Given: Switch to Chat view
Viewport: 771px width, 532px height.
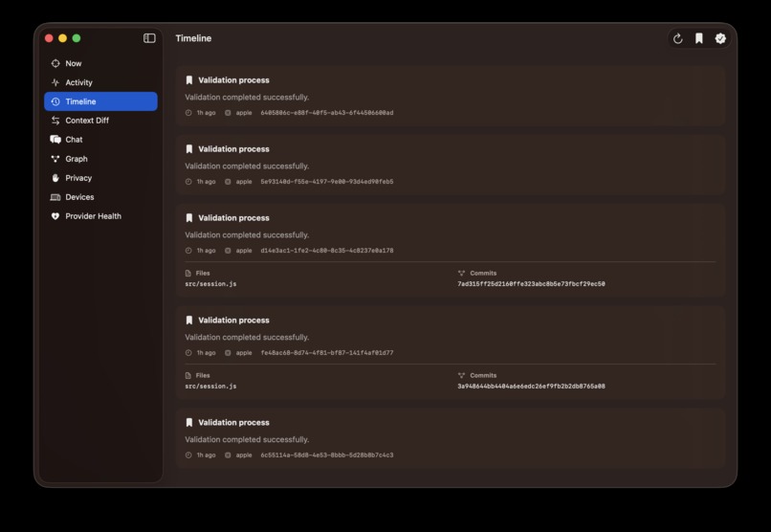Looking at the screenshot, I should 100,140.
